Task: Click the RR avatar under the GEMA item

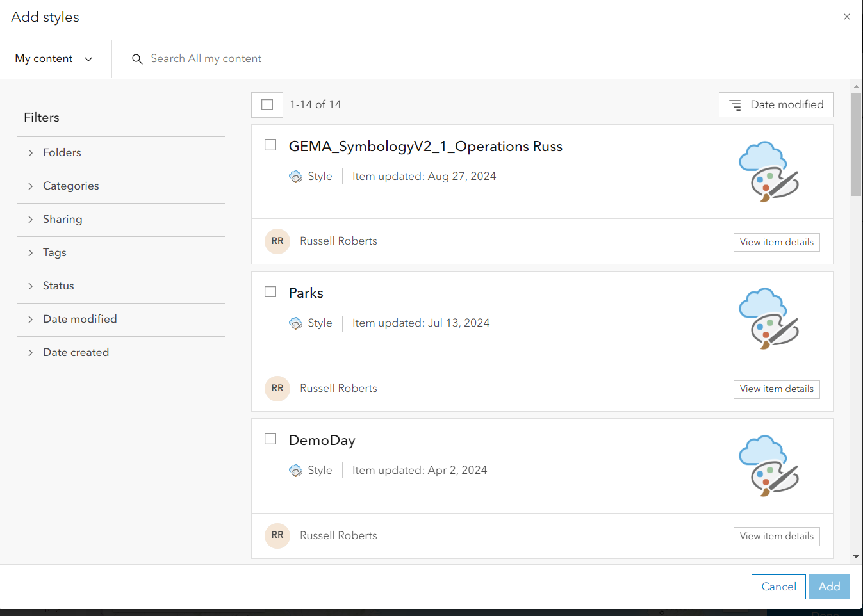Action: pos(277,241)
